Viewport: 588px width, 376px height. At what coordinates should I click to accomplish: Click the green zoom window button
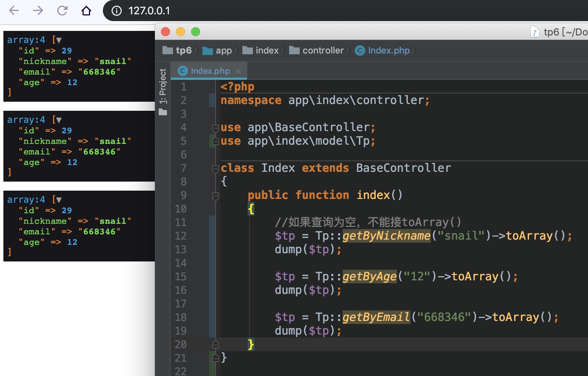[196, 32]
